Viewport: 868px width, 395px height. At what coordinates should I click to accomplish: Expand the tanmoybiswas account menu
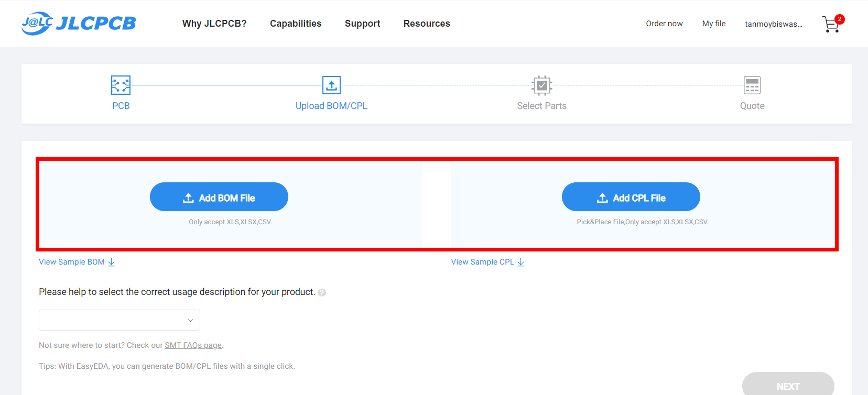(x=774, y=24)
